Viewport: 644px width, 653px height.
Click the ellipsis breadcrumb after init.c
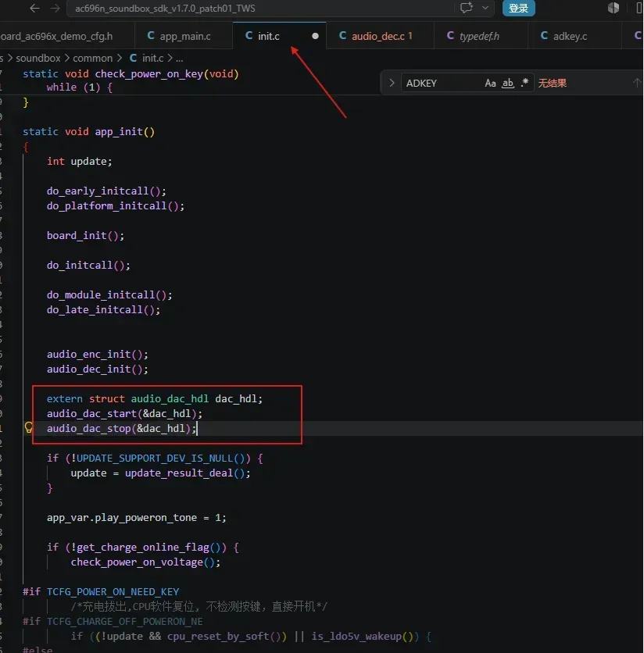coord(179,59)
